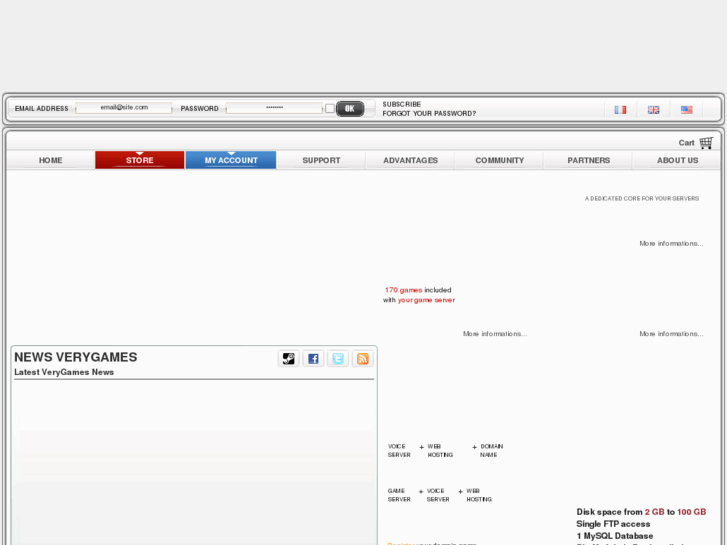Click the Domain Name pack label
The image size is (727, 545).
[491, 450]
